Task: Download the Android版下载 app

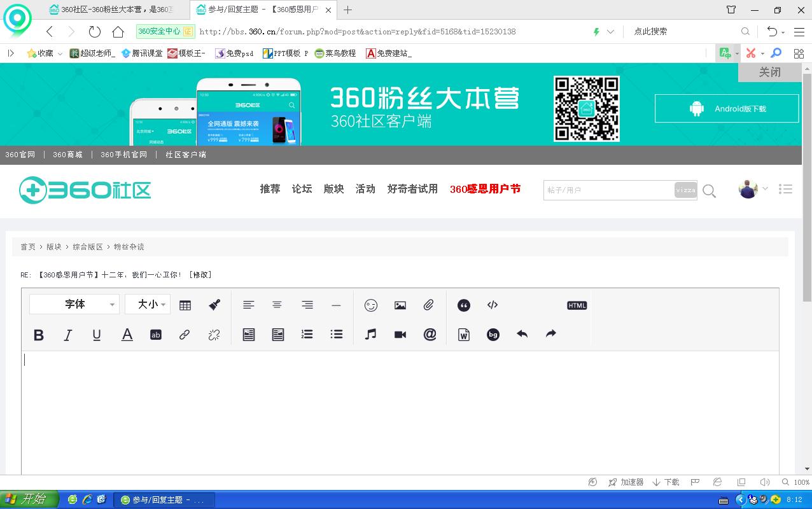Action: point(727,108)
